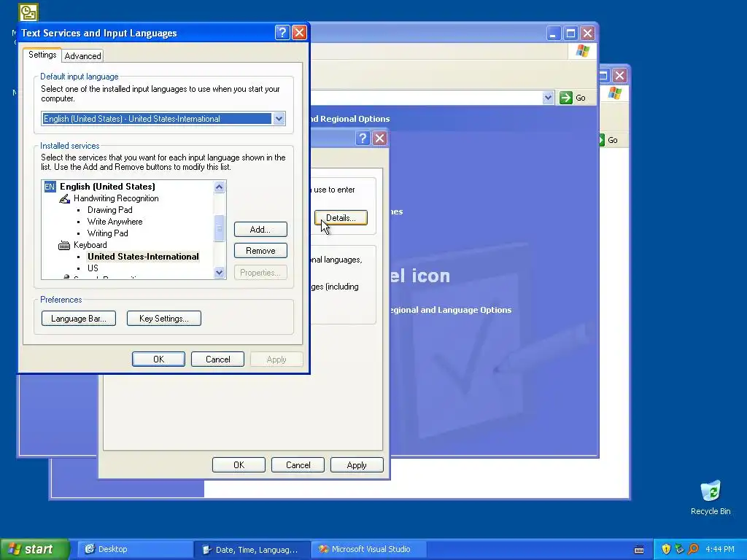Close the Regional and Language Options dialog

(x=379, y=138)
